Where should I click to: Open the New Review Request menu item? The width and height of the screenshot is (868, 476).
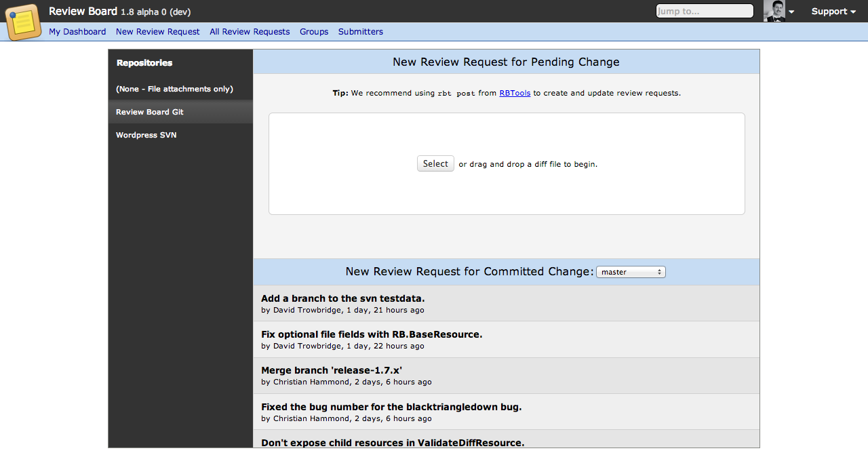(x=157, y=32)
